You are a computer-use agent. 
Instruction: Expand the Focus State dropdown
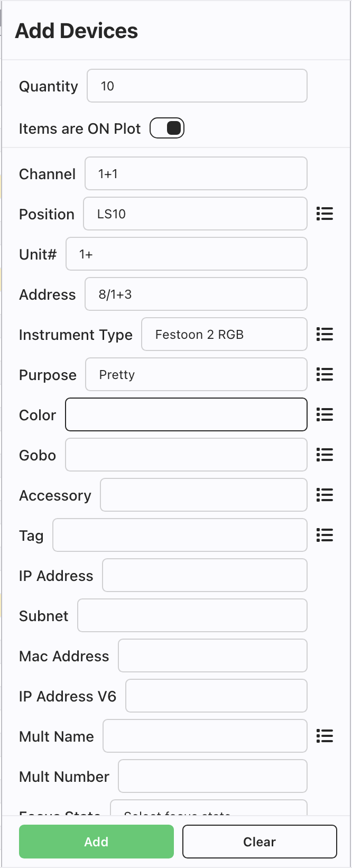(x=208, y=809)
